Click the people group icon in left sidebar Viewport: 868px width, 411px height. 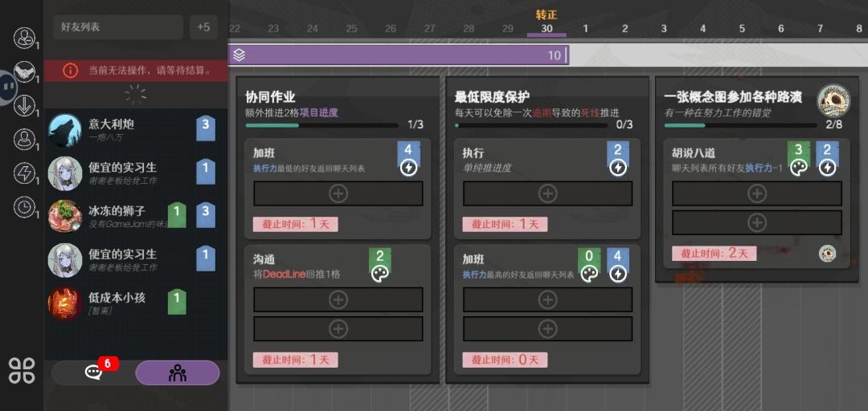pos(24,38)
